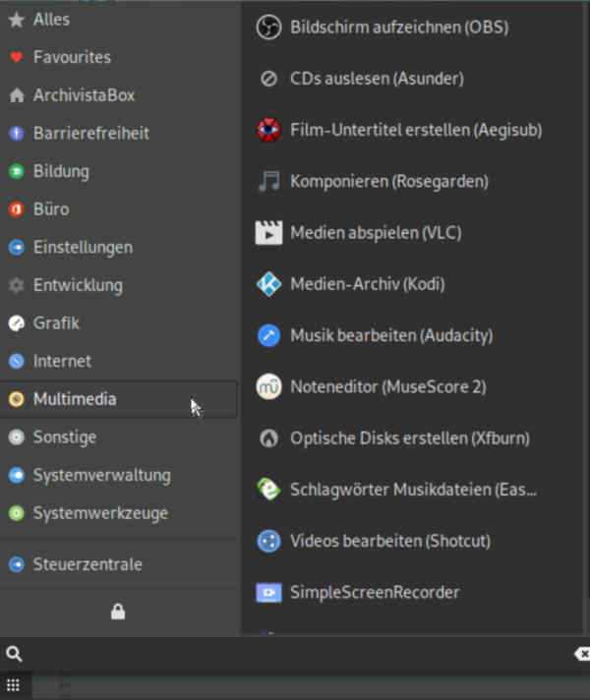Select the Systemverwaltung category
Viewport: 590px width, 700px height.
point(118,475)
